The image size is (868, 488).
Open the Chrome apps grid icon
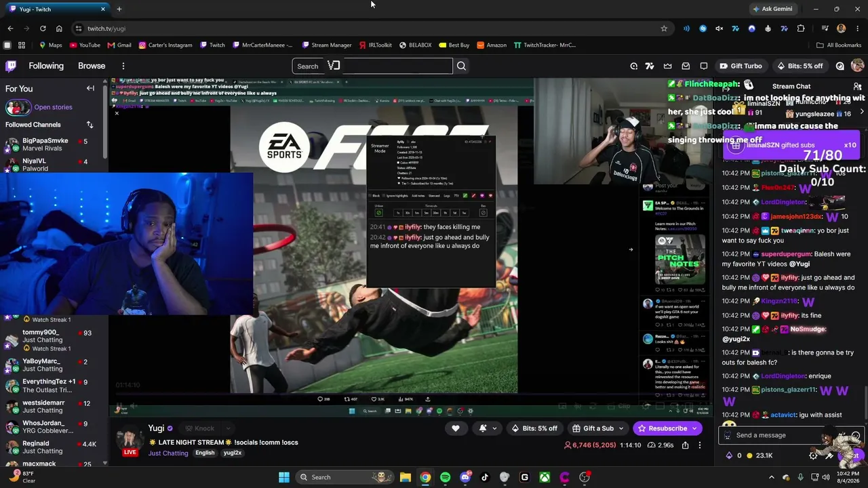pos(22,45)
